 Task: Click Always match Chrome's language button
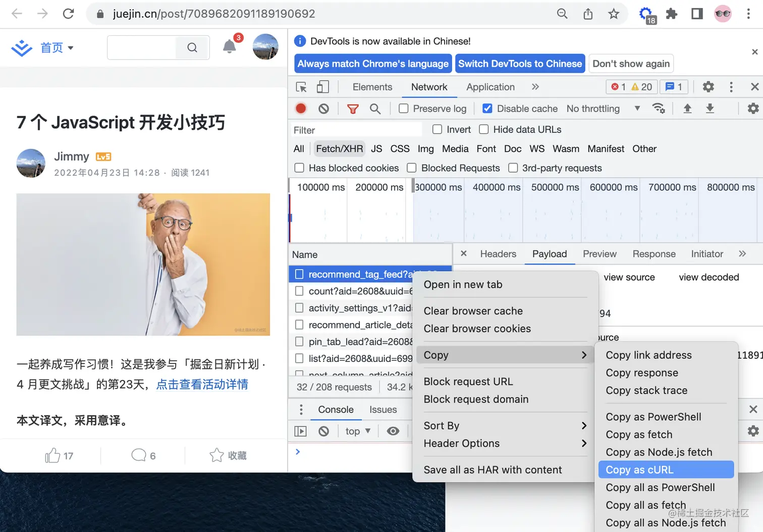(x=373, y=64)
